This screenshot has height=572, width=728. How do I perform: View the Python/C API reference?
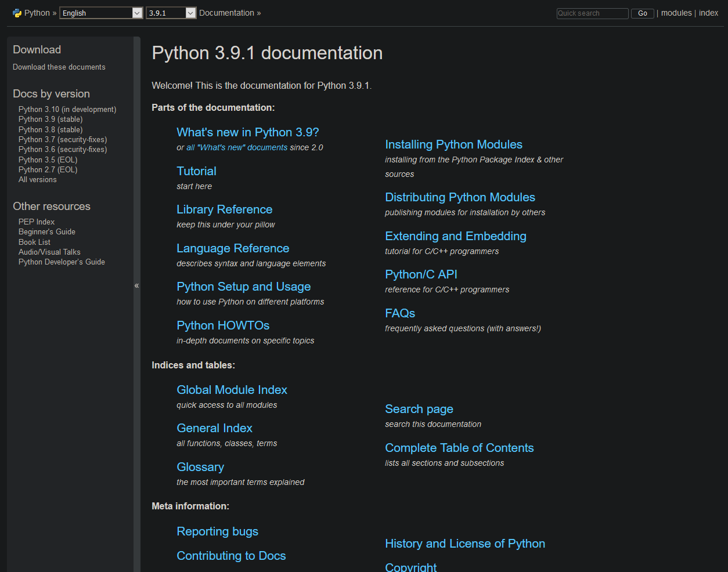point(421,274)
